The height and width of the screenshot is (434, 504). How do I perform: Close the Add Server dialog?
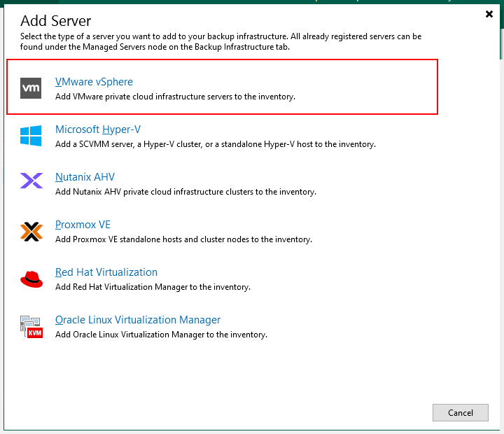(x=489, y=14)
